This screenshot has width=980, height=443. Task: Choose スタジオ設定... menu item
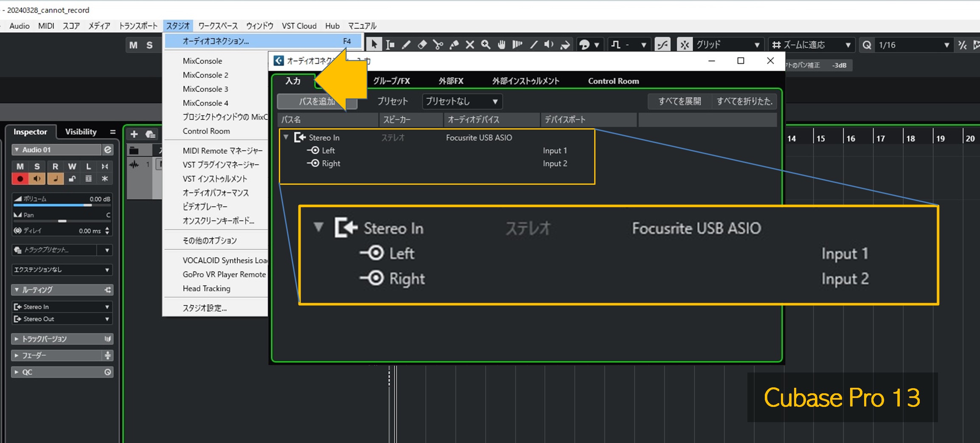pyautogui.click(x=205, y=308)
